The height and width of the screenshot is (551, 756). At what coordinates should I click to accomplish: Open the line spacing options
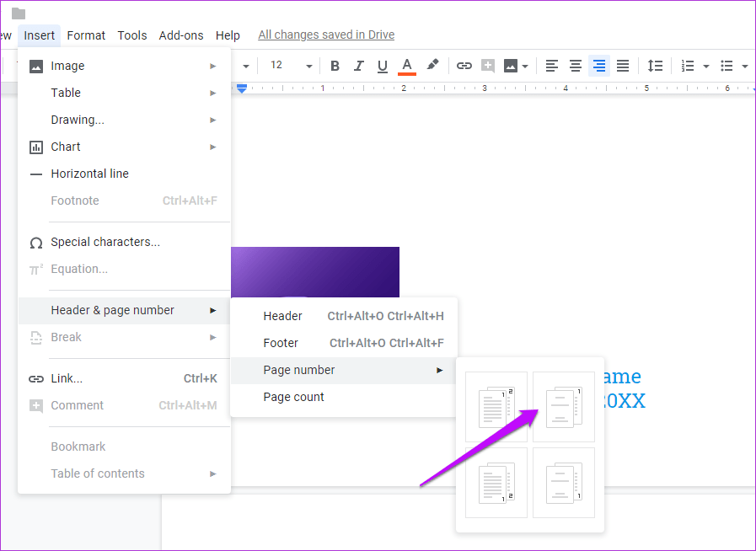(x=655, y=66)
